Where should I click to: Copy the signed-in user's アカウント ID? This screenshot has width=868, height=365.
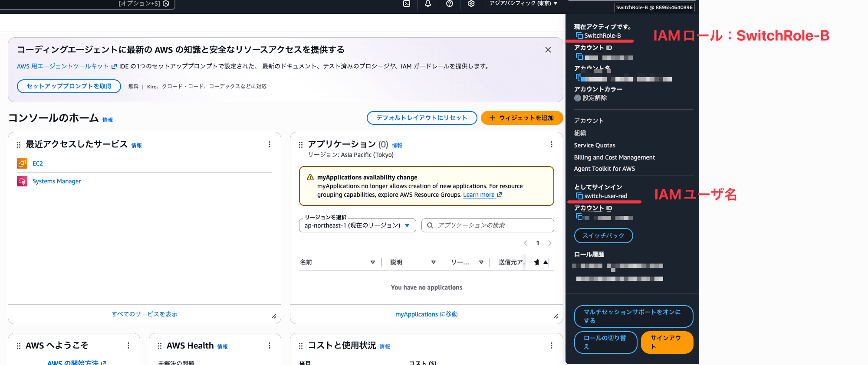click(579, 217)
